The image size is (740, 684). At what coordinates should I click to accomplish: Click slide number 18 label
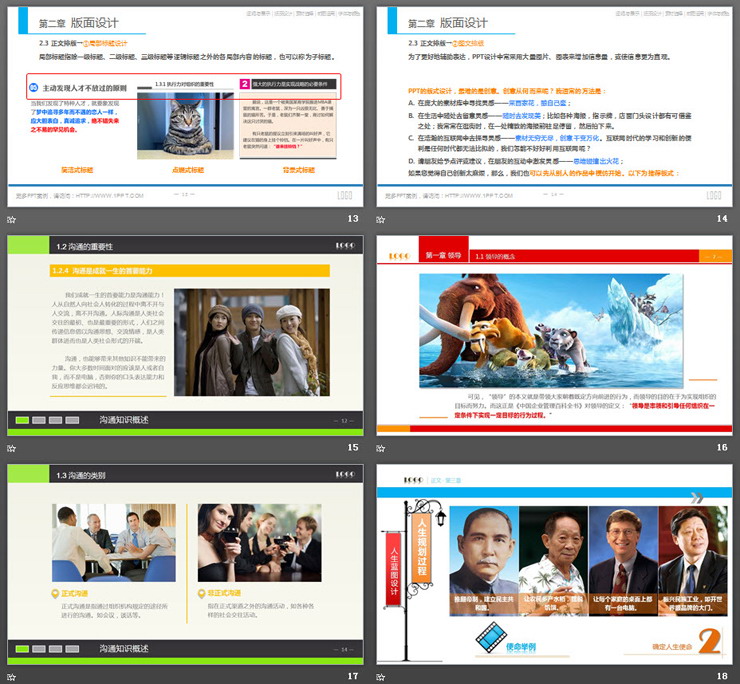tap(722, 676)
